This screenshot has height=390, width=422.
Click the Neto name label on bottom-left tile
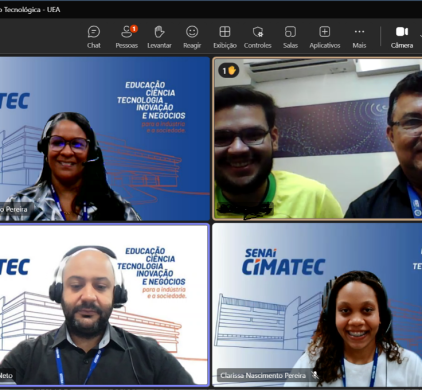click(x=6, y=375)
